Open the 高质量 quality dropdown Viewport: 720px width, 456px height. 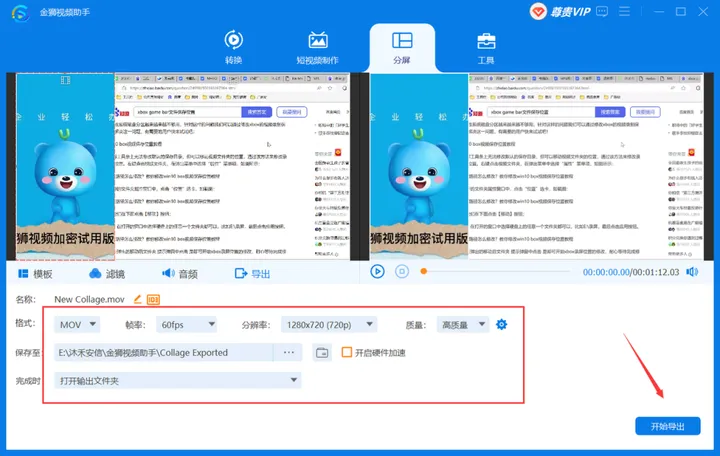point(463,324)
